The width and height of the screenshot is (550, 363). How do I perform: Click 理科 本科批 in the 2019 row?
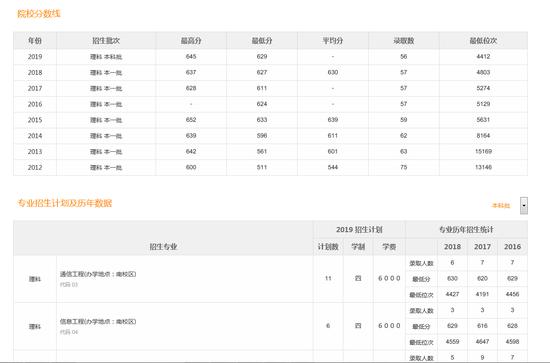pyautogui.click(x=106, y=57)
